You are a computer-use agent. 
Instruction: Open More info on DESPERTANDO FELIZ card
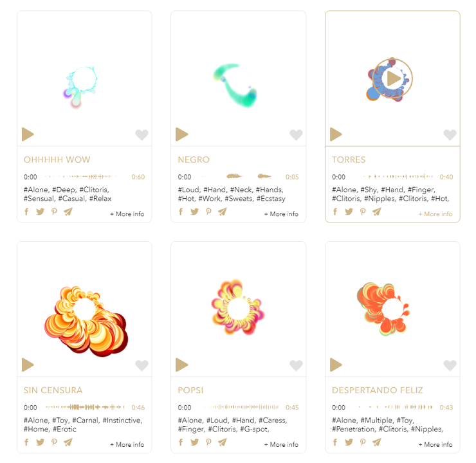435,444
